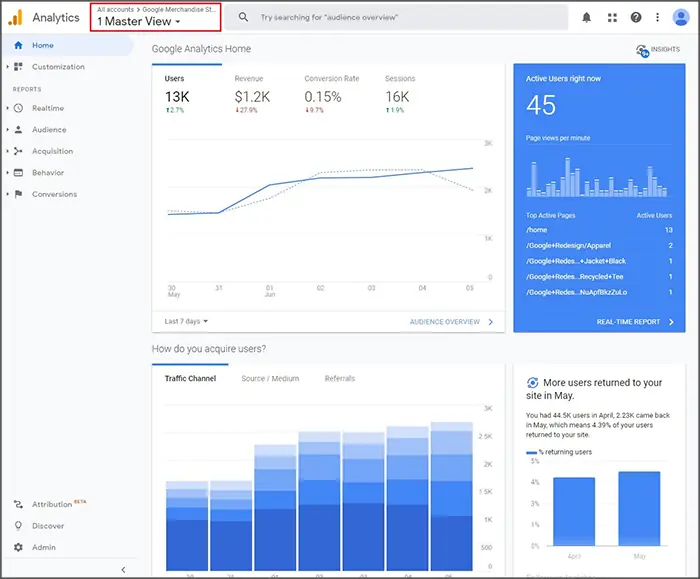Screen dimensions: 700x579
Task: Open the Audience Overview link
Action: [445, 322]
